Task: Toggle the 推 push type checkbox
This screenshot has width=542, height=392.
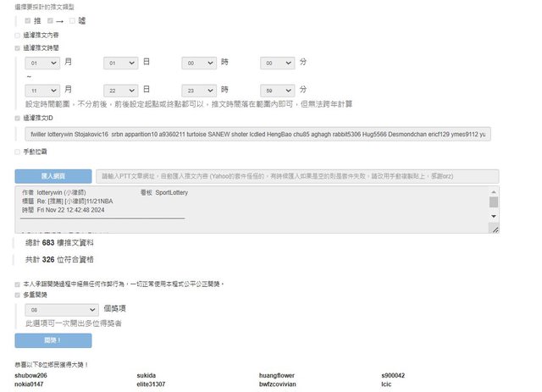Action: (x=28, y=20)
